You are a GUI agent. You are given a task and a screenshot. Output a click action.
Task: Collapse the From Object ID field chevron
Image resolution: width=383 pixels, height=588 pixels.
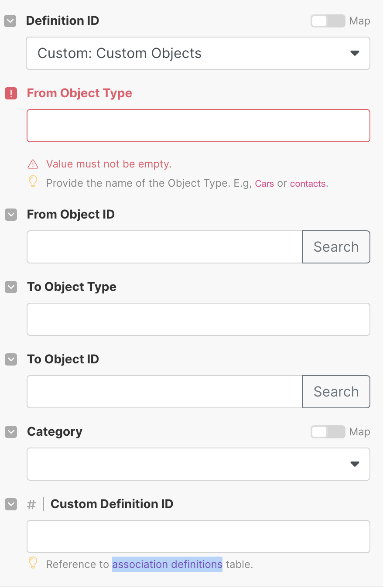pos(10,215)
